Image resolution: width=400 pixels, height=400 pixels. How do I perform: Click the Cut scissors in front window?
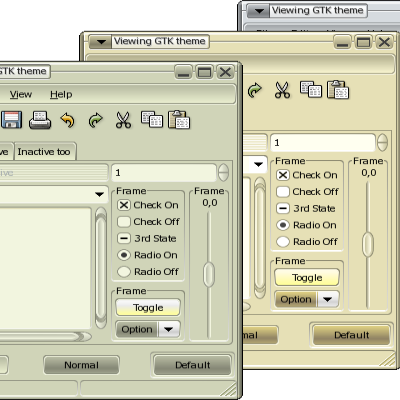[123, 120]
